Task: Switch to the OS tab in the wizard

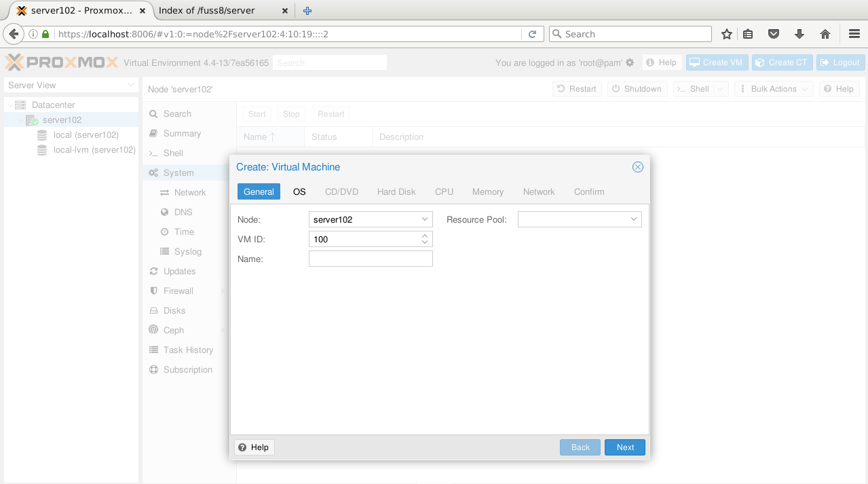Action: click(x=299, y=192)
